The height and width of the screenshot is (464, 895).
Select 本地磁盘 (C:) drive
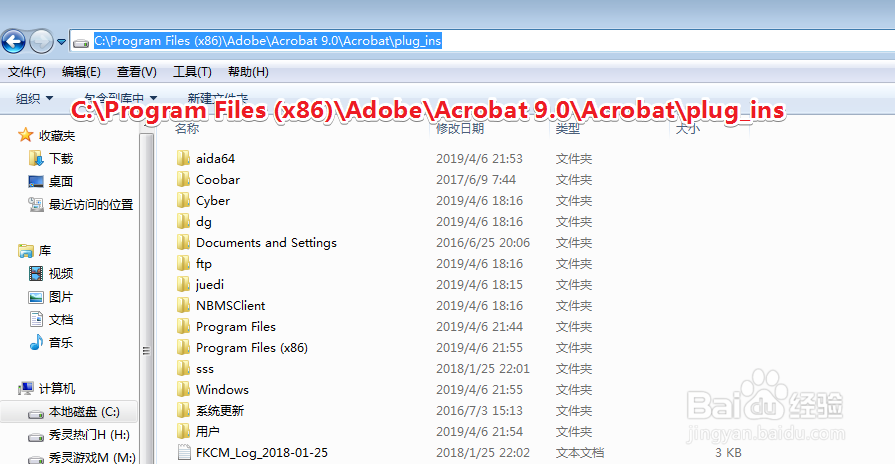click(x=84, y=412)
